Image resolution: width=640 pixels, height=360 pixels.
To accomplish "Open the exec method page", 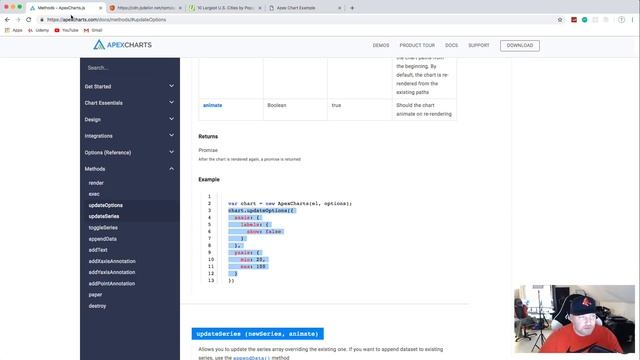I will 94,194.
